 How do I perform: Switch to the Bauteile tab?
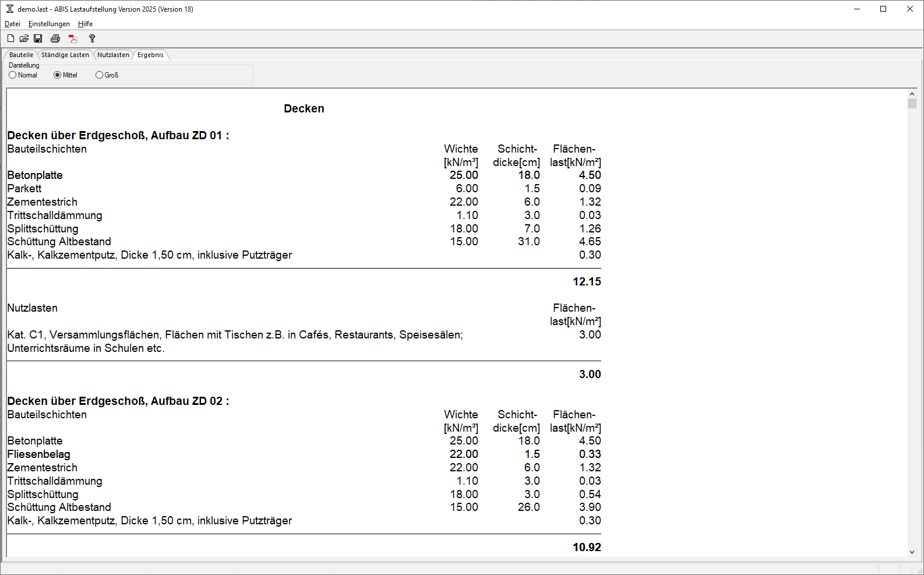coord(21,55)
